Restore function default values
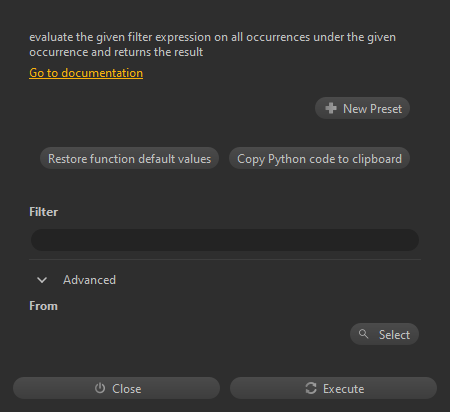Screen dimensions: 450x412 pyautogui.click(x=129, y=158)
